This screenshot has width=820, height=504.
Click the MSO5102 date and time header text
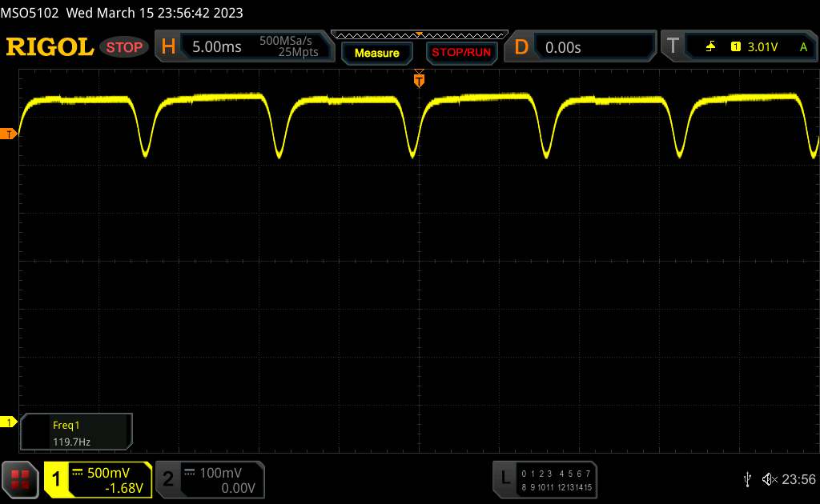[122, 13]
